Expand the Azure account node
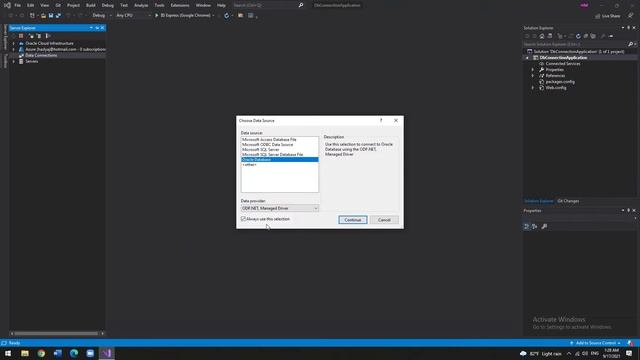The height and width of the screenshot is (360, 640). coord(13,49)
